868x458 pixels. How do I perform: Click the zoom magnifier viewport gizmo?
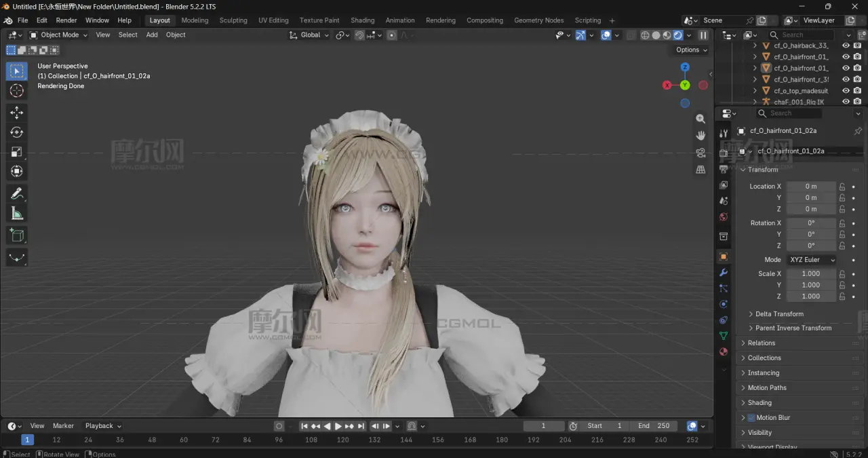coord(701,118)
